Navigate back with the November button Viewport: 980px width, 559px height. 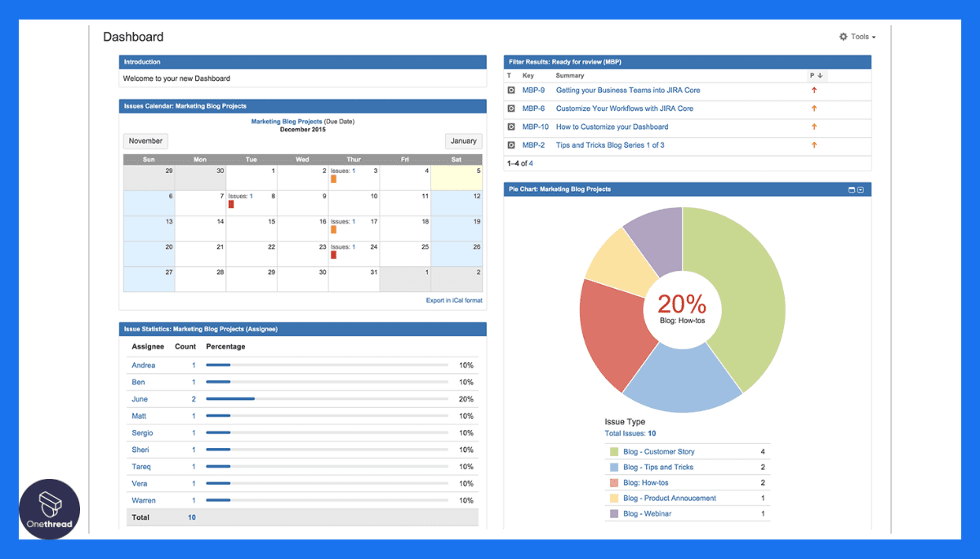point(145,140)
